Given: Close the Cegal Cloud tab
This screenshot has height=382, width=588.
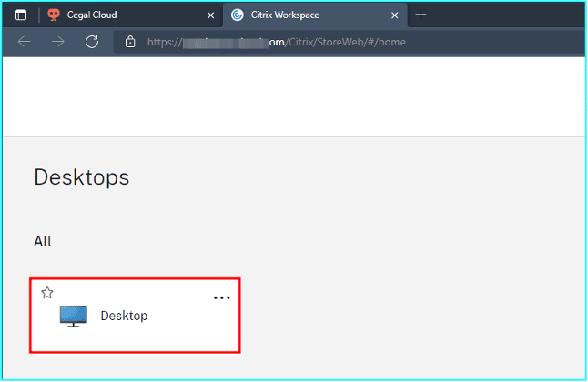Looking at the screenshot, I should (210, 15).
